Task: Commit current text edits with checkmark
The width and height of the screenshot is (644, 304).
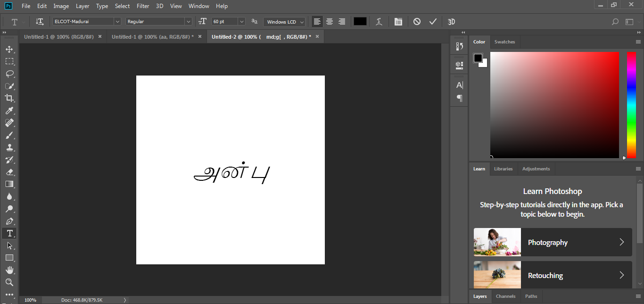Action: [x=433, y=22]
